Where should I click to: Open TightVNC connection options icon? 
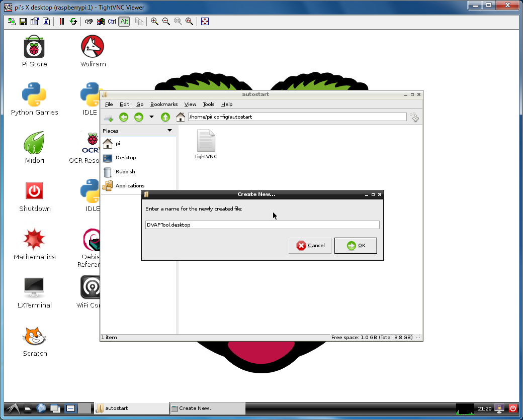35,22
